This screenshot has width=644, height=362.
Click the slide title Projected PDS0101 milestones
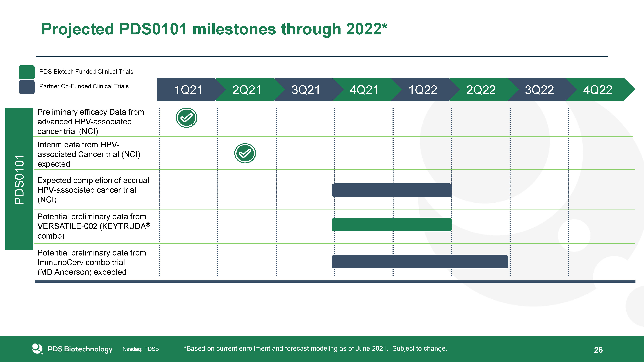click(x=214, y=29)
